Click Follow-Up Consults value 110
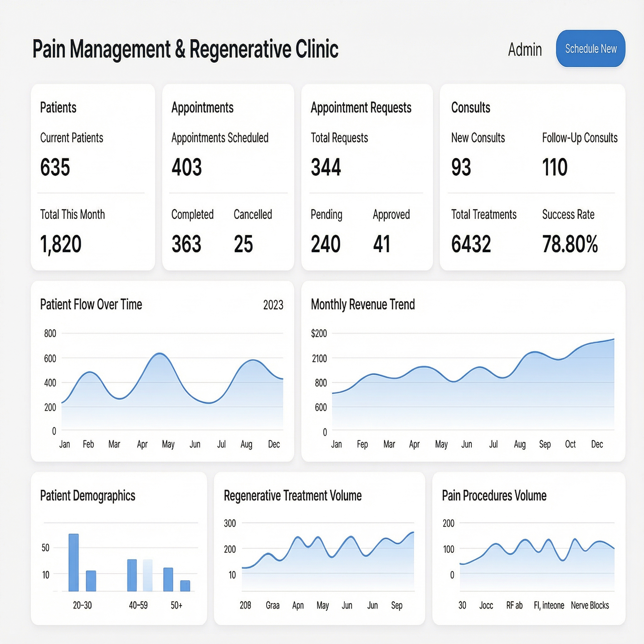644x644 pixels. [555, 167]
